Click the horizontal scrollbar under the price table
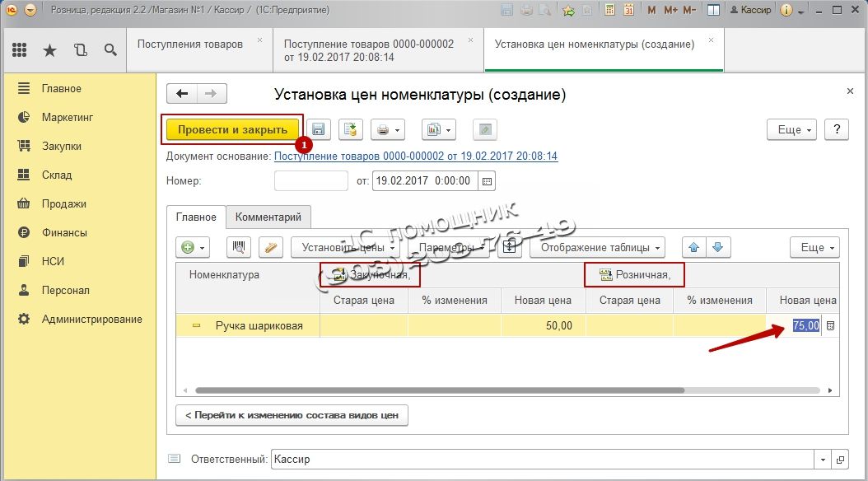This screenshot has width=868, height=481. coord(436,390)
